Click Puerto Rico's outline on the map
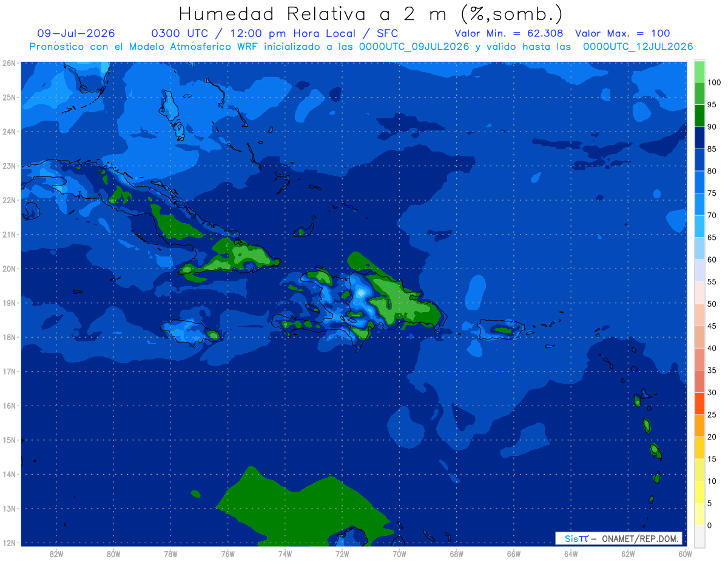This screenshot has width=728, height=562. click(x=501, y=330)
